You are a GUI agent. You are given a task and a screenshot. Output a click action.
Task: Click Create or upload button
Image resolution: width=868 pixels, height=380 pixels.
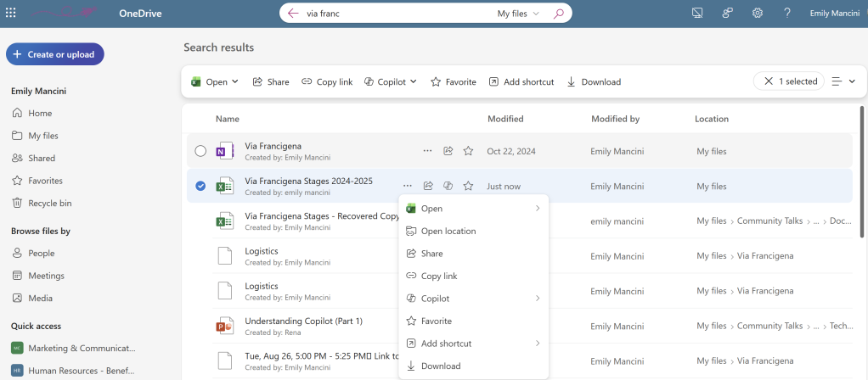click(x=55, y=54)
